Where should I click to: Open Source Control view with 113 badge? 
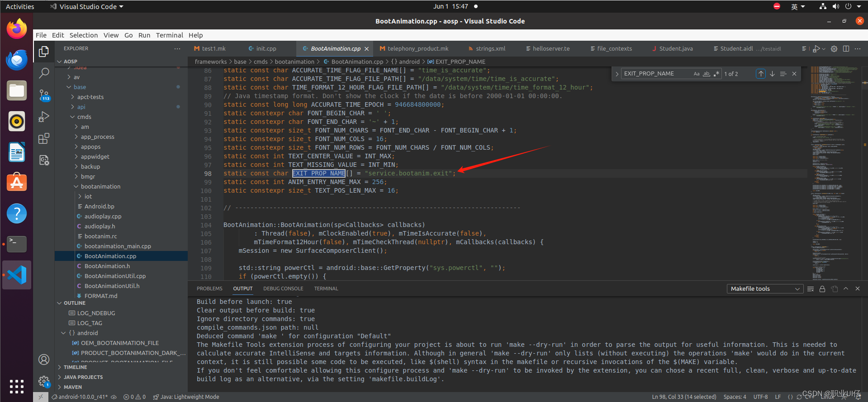(44, 95)
